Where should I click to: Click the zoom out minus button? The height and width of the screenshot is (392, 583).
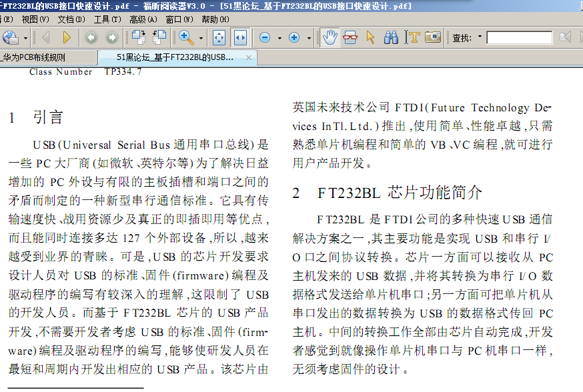click(x=265, y=37)
